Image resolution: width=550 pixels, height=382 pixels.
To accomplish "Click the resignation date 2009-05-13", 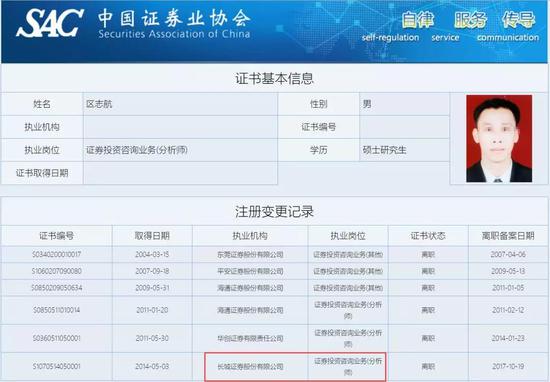I will point(508,271).
